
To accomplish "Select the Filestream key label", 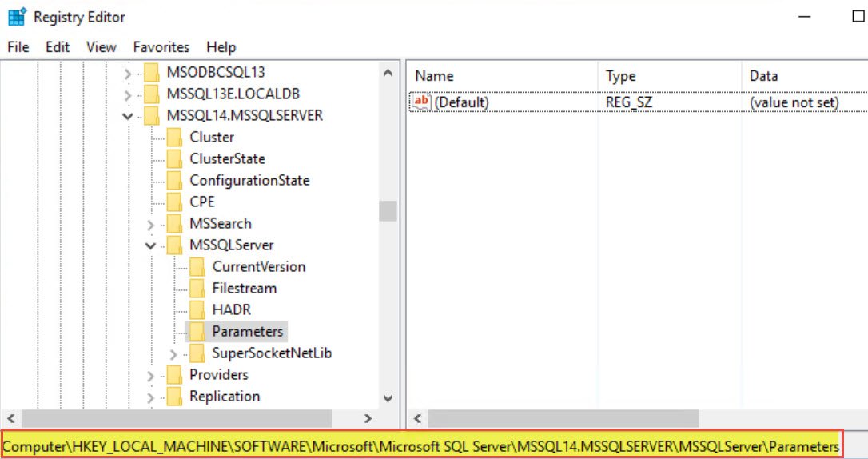I will click(244, 288).
